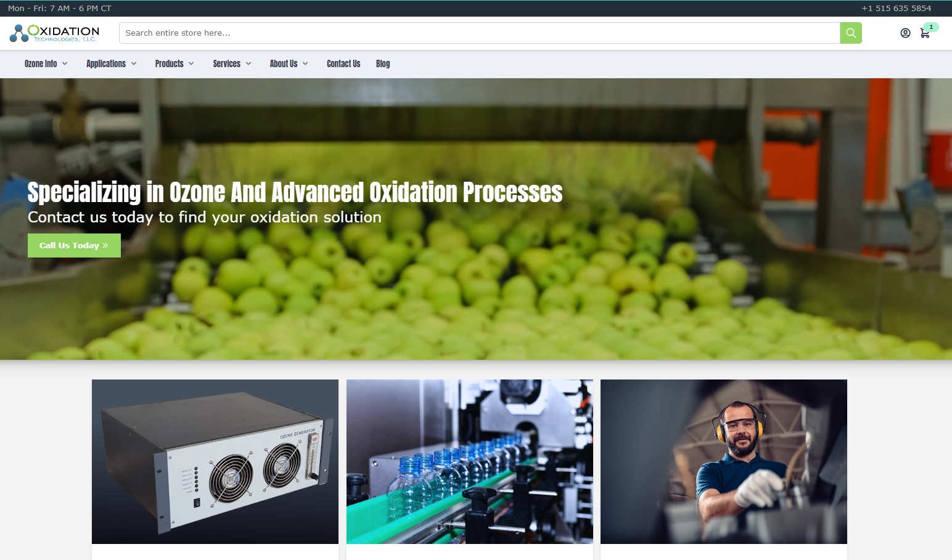This screenshot has width=952, height=560.
Task: Go to the Contact Us page
Action: (x=343, y=64)
